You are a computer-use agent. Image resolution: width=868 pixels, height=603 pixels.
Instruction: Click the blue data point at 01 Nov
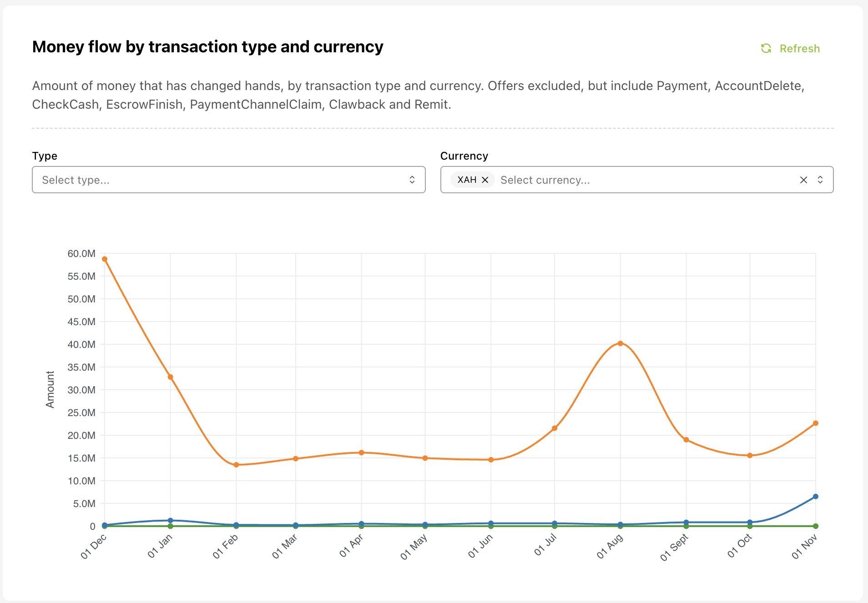(x=816, y=497)
